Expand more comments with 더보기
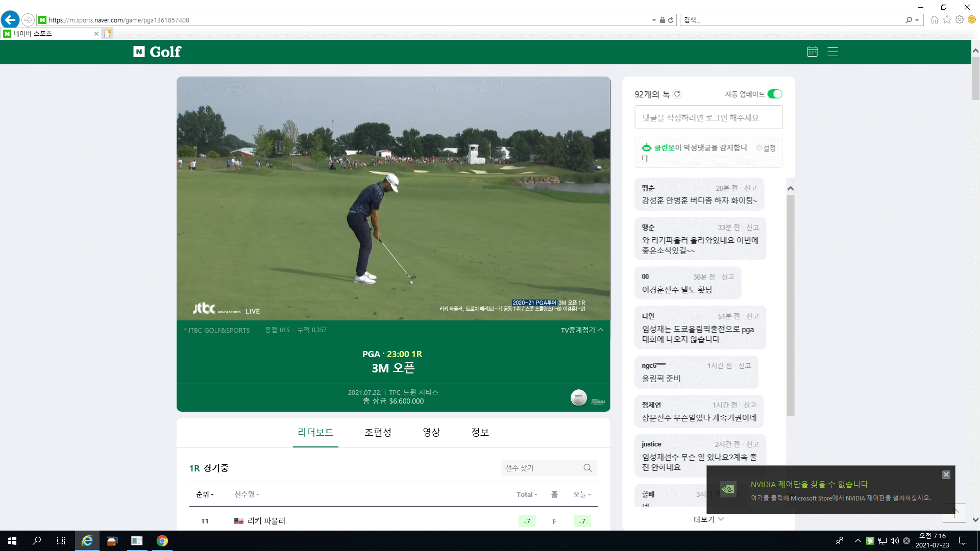 [x=708, y=519]
